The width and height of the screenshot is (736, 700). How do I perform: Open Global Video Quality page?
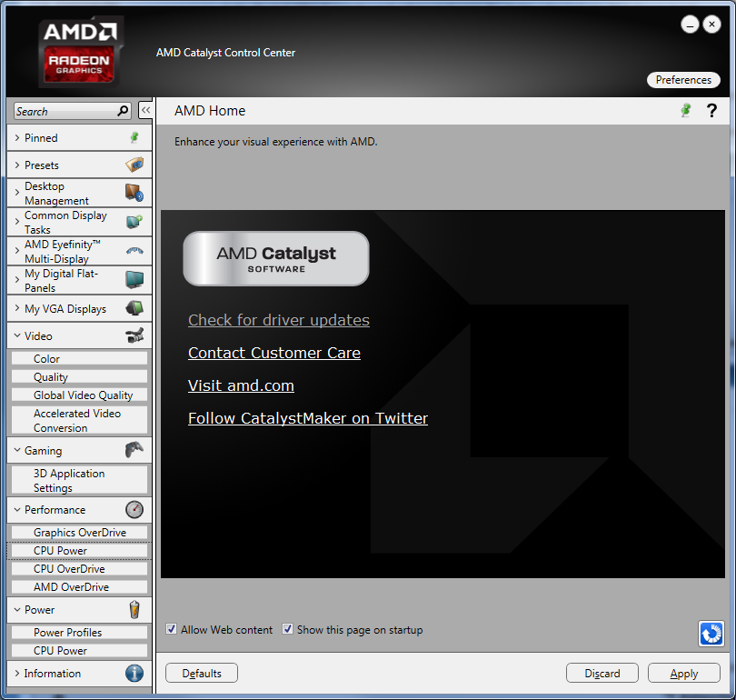click(x=79, y=395)
